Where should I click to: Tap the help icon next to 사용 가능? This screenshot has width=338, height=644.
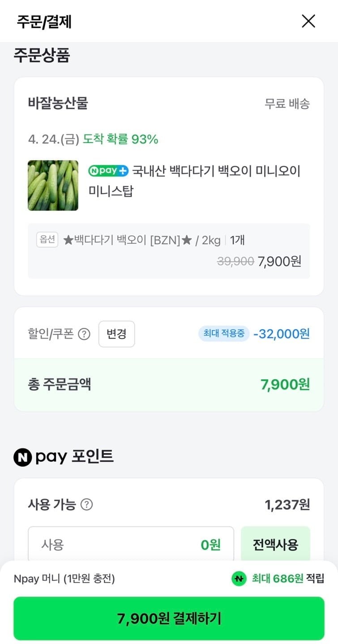point(86,505)
